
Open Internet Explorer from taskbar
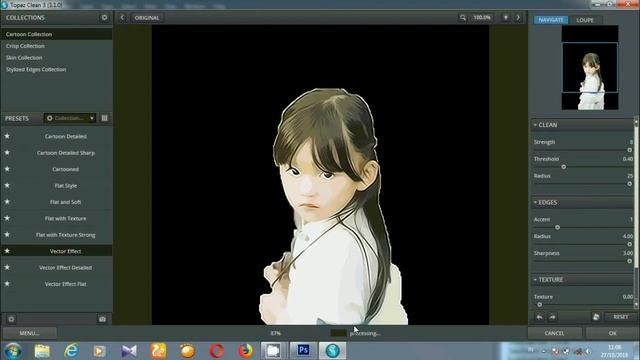click(71, 351)
